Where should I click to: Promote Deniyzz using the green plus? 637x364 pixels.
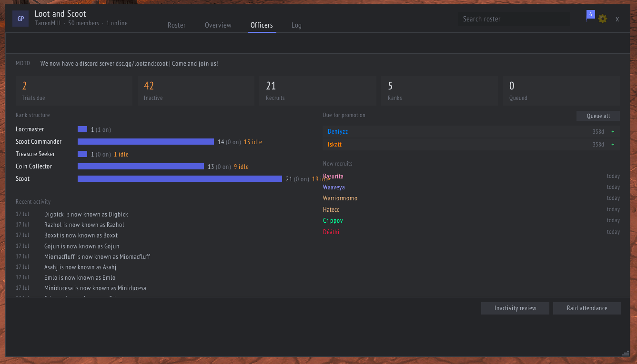tap(613, 132)
